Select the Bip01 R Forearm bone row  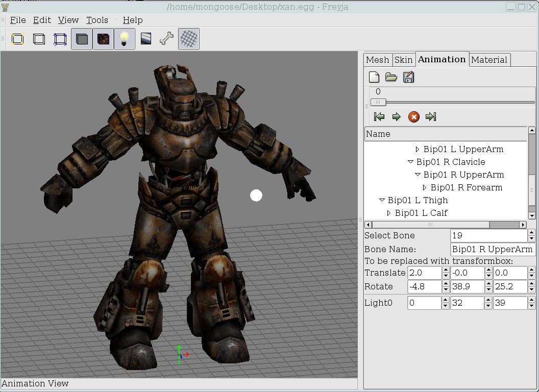point(446,187)
